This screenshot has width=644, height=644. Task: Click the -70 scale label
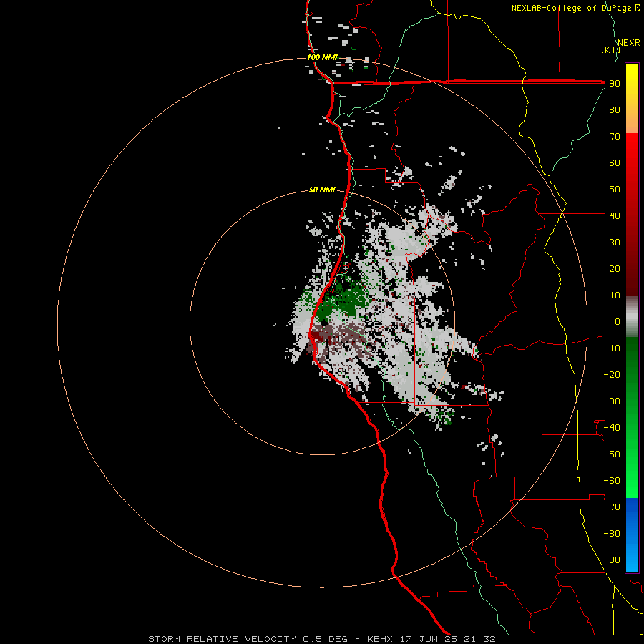tap(612, 507)
